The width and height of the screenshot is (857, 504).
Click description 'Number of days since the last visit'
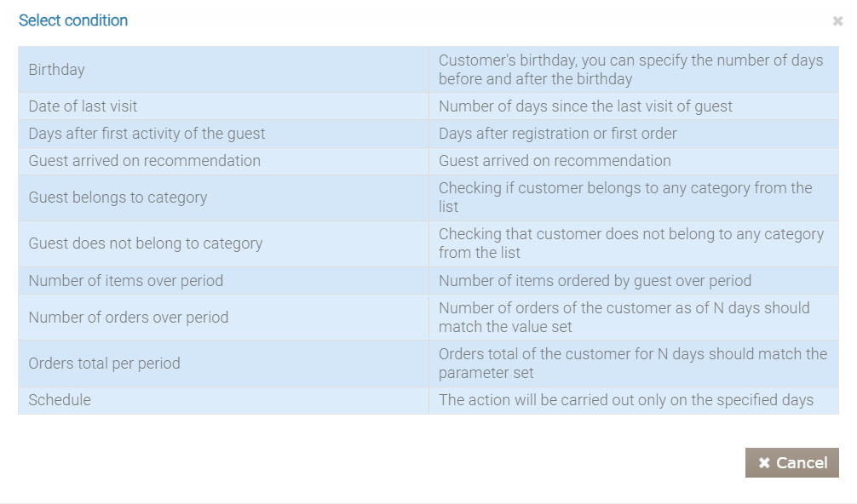(x=585, y=106)
